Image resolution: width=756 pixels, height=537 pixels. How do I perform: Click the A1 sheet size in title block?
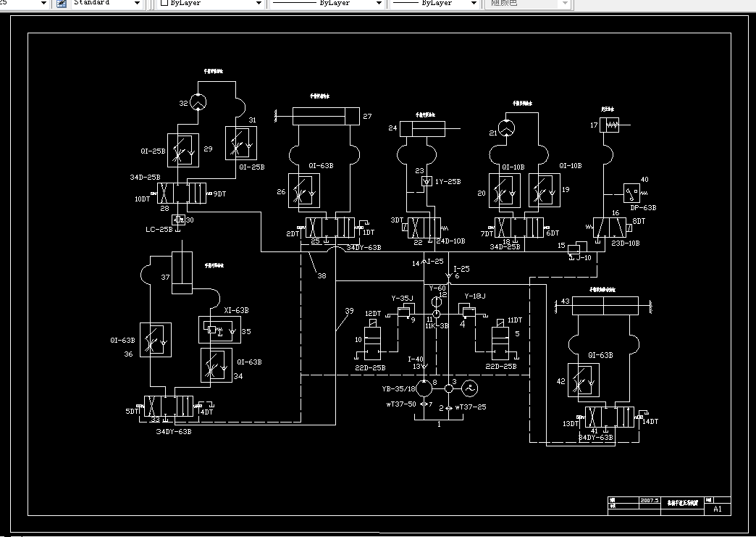718,509
